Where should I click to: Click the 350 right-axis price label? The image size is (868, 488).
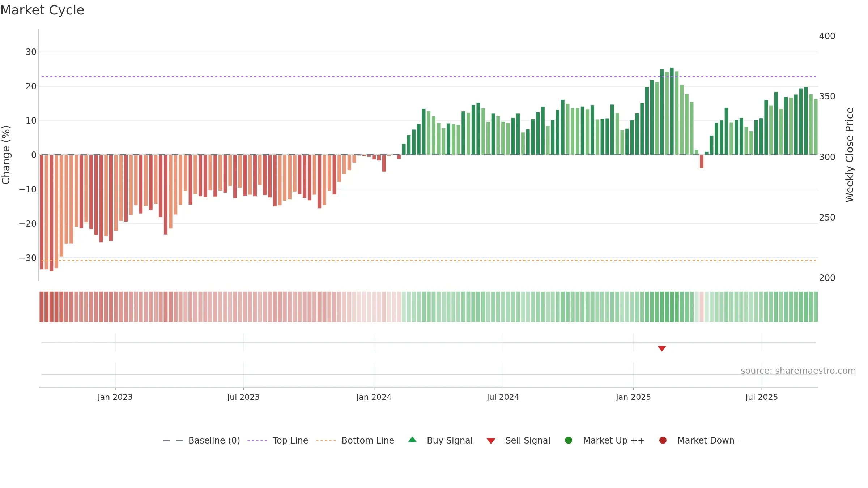click(827, 97)
